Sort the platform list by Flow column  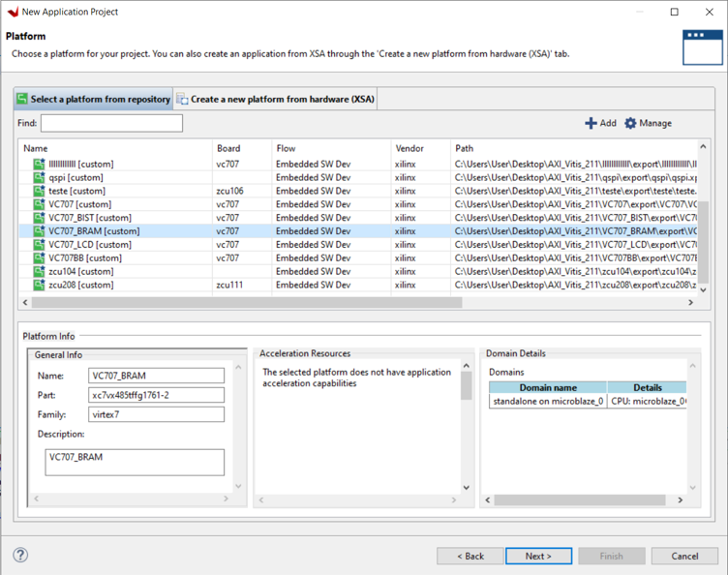tap(331, 148)
